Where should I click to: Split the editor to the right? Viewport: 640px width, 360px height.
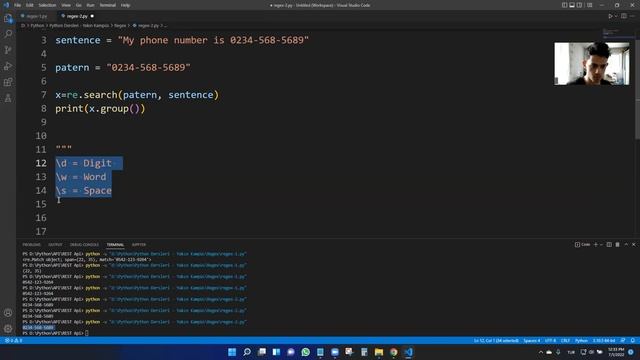[624, 16]
